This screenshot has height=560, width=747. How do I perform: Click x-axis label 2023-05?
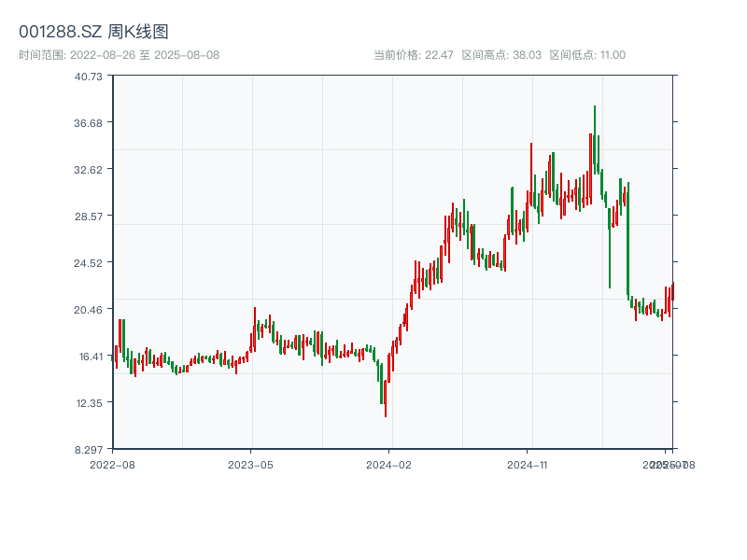point(250,465)
